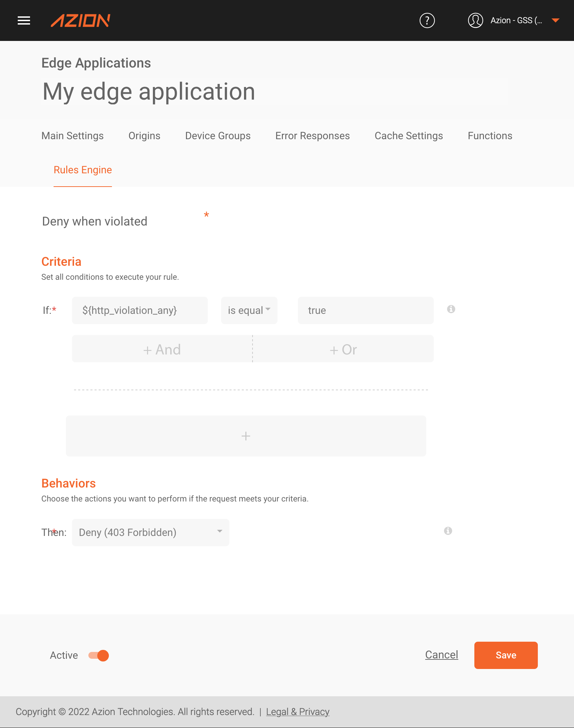
Task: Click the user account avatar icon
Action: pos(475,20)
